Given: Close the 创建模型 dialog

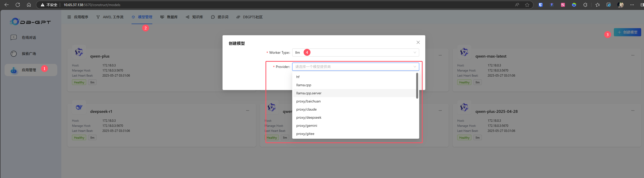Looking at the screenshot, I should pos(418,42).
